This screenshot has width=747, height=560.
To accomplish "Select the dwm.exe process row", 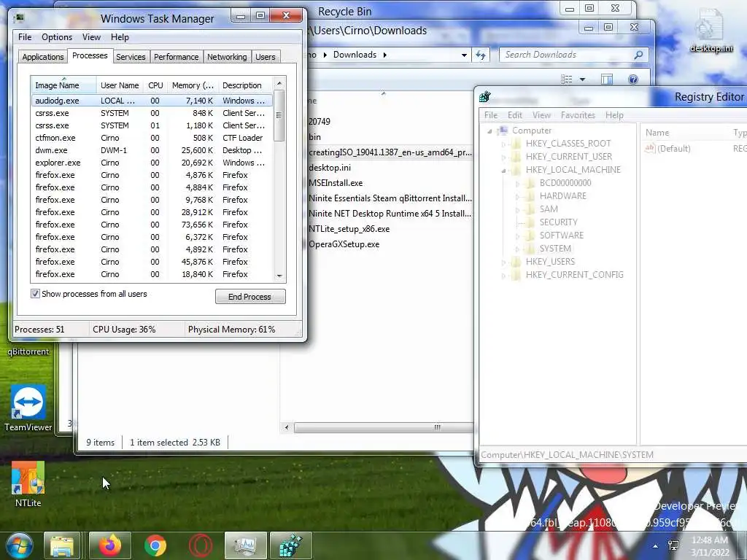I will (x=152, y=150).
